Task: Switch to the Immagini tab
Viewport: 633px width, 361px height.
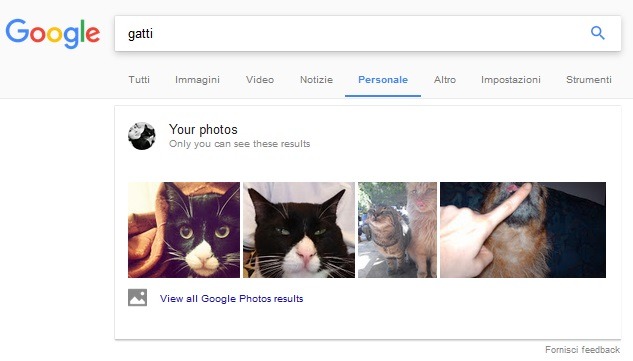Action: [x=197, y=80]
